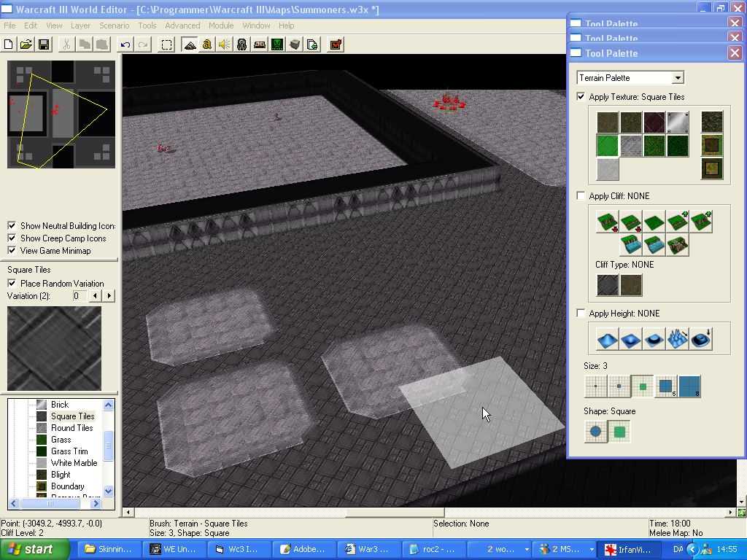The width and height of the screenshot is (747, 560).
Task: Open the Advanced menu
Action: click(182, 26)
